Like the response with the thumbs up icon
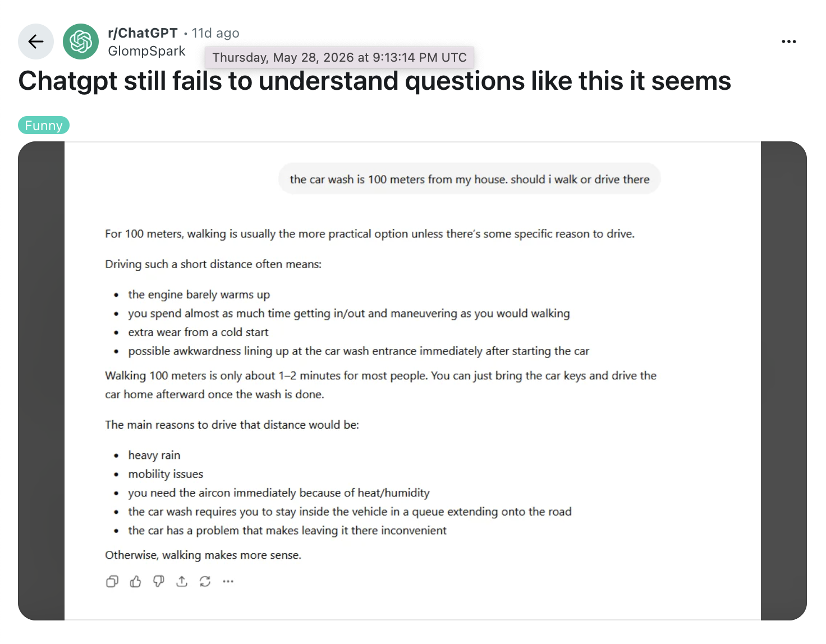The width and height of the screenshot is (826, 644). pos(135,582)
